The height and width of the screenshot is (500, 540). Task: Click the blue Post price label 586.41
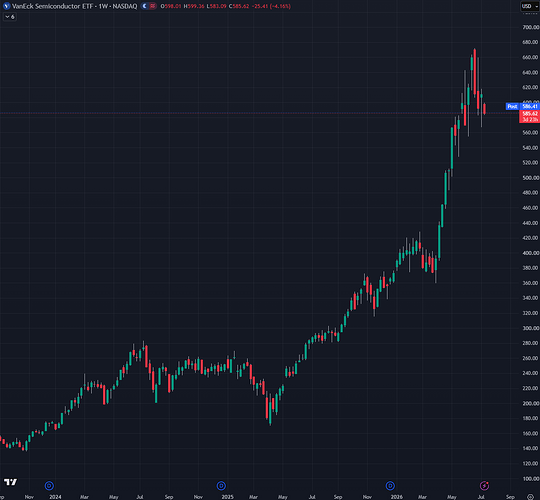pyautogui.click(x=522, y=106)
